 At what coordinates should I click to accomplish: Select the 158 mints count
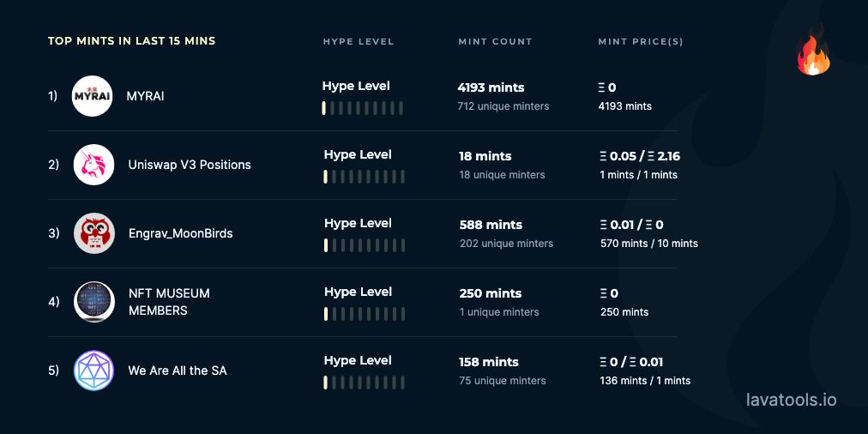click(x=489, y=362)
